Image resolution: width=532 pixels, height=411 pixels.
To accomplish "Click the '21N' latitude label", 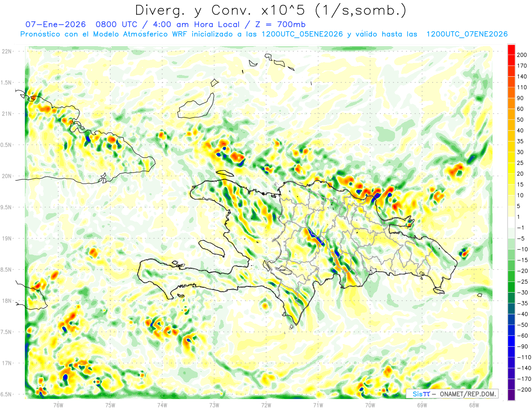I will tap(6, 114).
